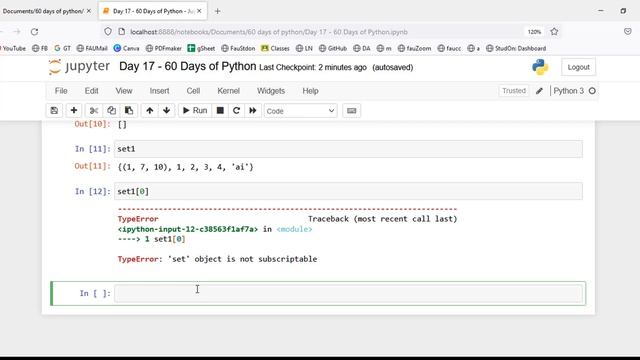Click the pencil edit mode icon
Image resolution: width=640 pixels, height=360 pixels.
click(x=539, y=91)
